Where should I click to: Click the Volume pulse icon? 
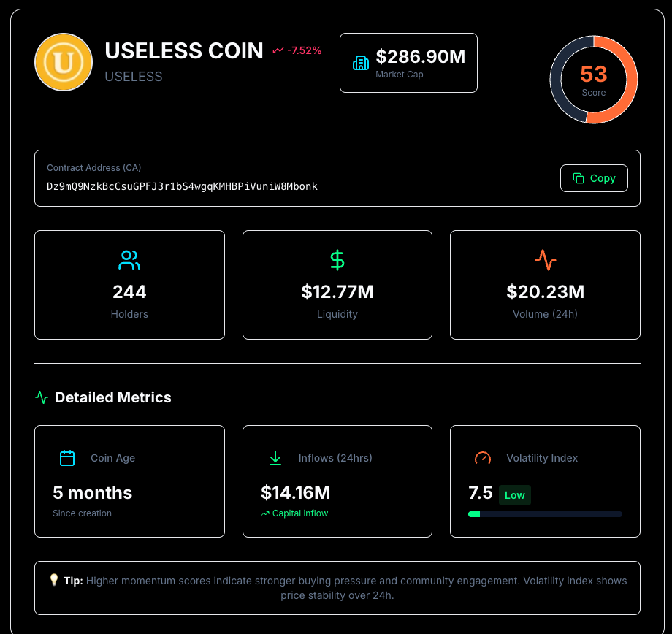(x=545, y=260)
